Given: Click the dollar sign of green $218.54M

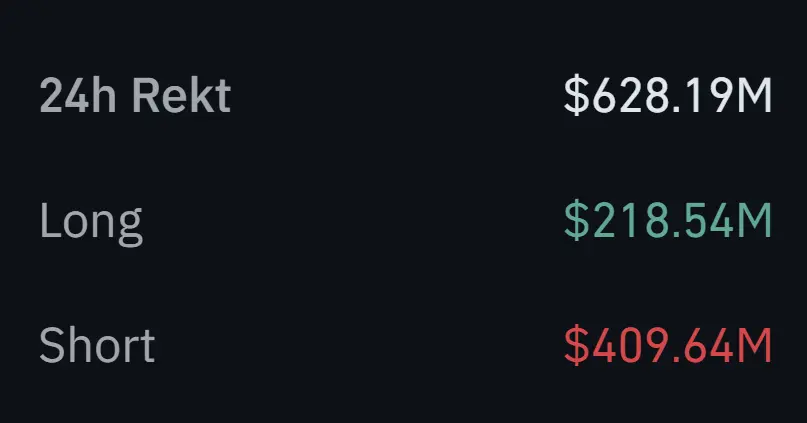Looking at the screenshot, I should click(x=575, y=222).
